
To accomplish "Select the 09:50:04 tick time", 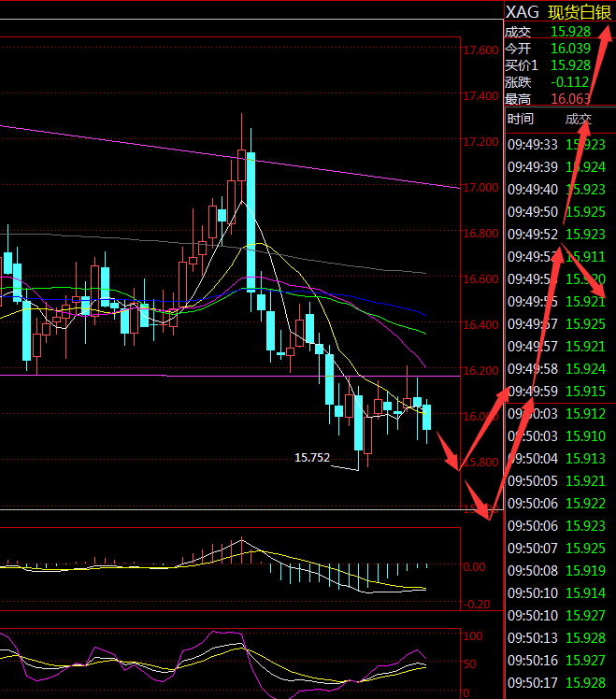I will (533, 458).
